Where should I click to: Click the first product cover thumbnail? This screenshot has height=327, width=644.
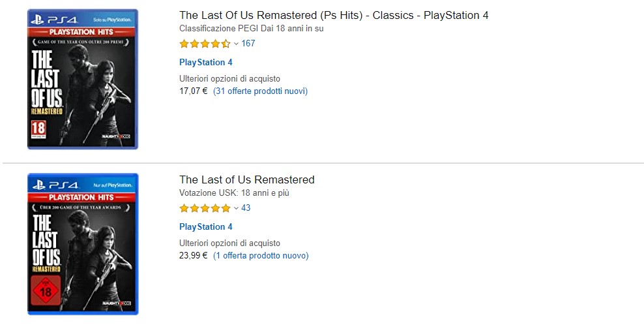(x=83, y=79)
